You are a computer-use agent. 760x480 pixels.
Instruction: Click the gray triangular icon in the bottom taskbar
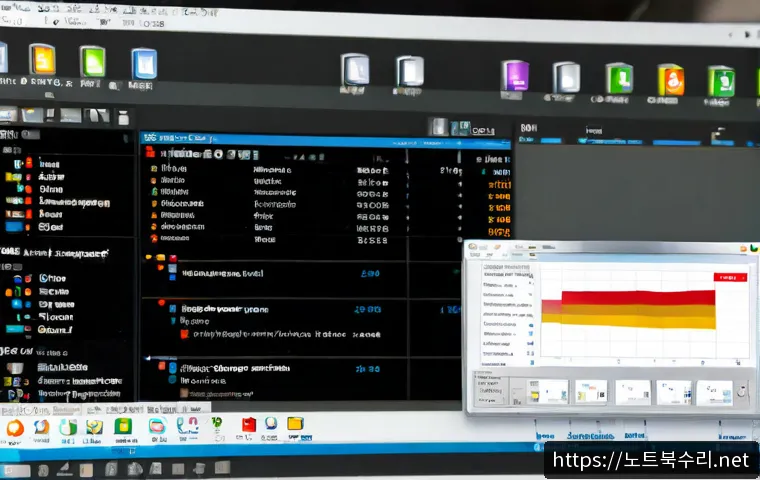64,469
